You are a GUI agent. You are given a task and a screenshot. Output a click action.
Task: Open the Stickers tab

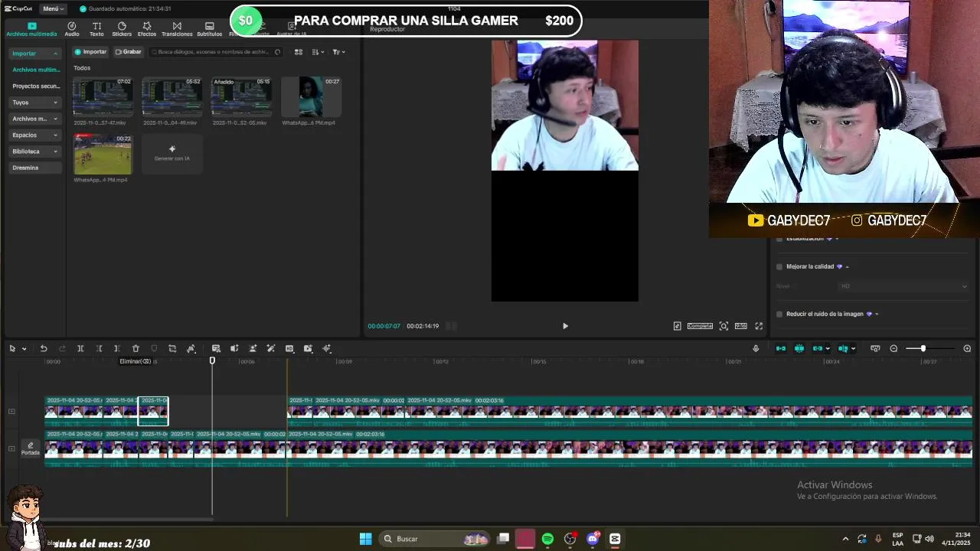point(122,29)
